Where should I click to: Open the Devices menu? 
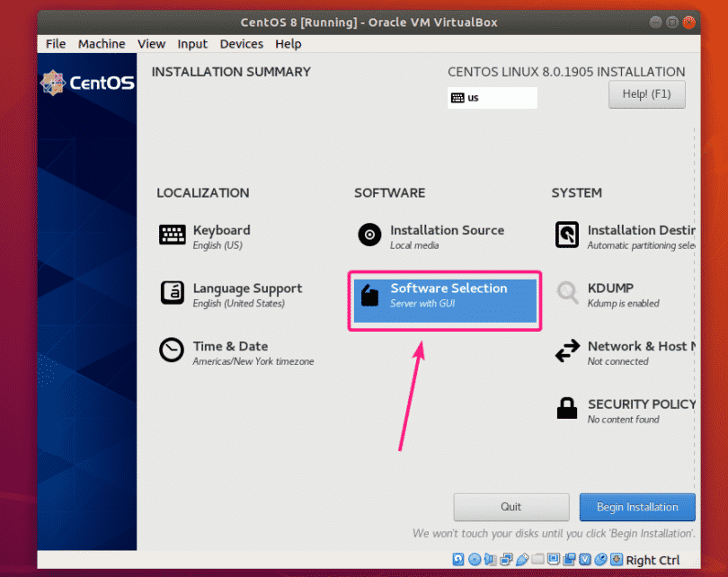tap(241, 43)
